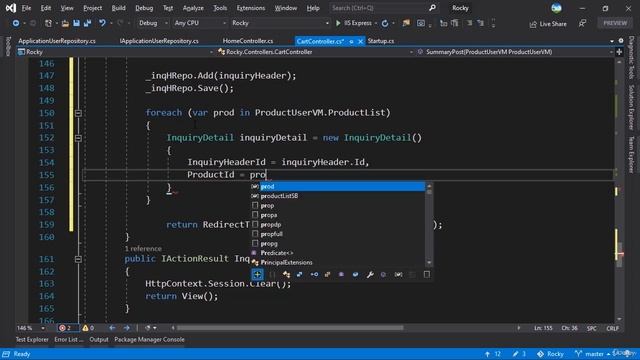Select productListSB in IntelliSense list
The width and height of the screenshot is (640, 360).
[338, 196]
